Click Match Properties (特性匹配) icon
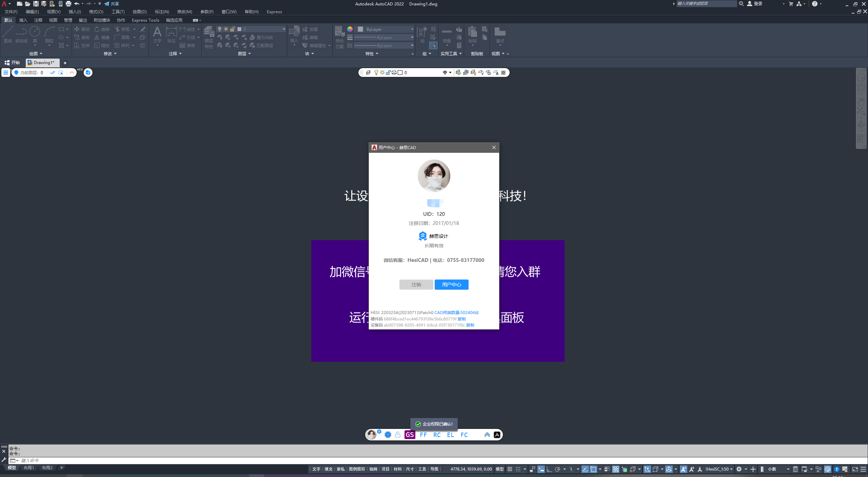This screenshot has width=868, height=477. [339, 37]
